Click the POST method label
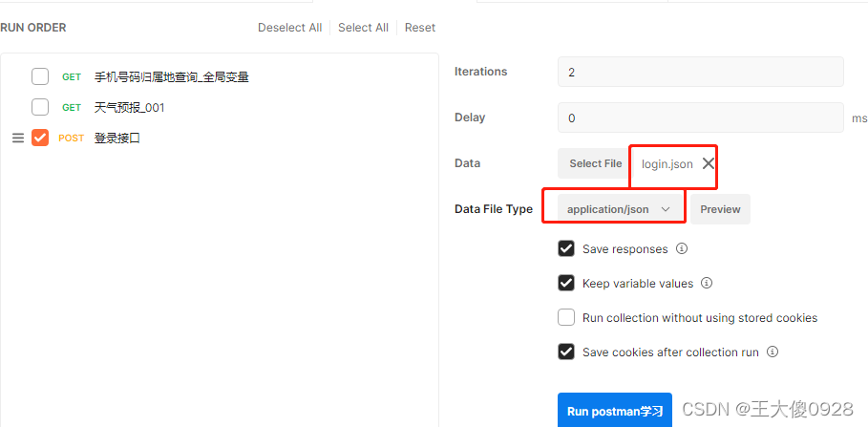 (71, 138)
